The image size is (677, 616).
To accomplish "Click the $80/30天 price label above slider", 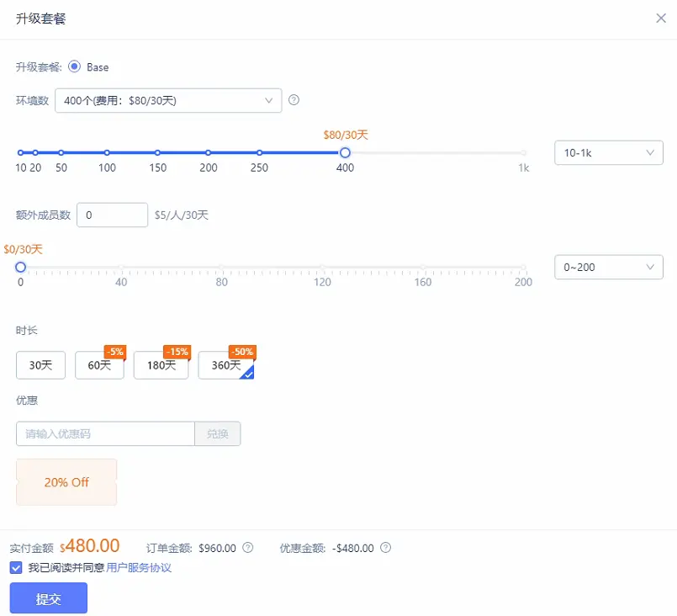I will (x=346, y=135).
